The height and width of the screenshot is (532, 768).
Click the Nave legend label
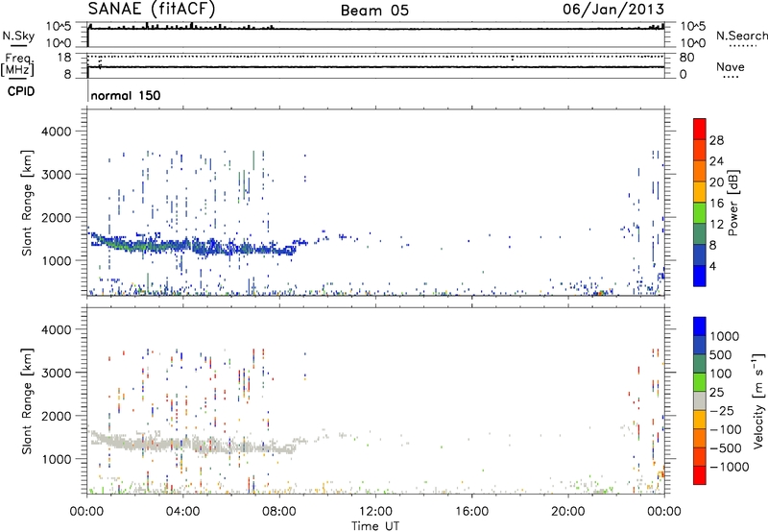click(x=731, y=66)
